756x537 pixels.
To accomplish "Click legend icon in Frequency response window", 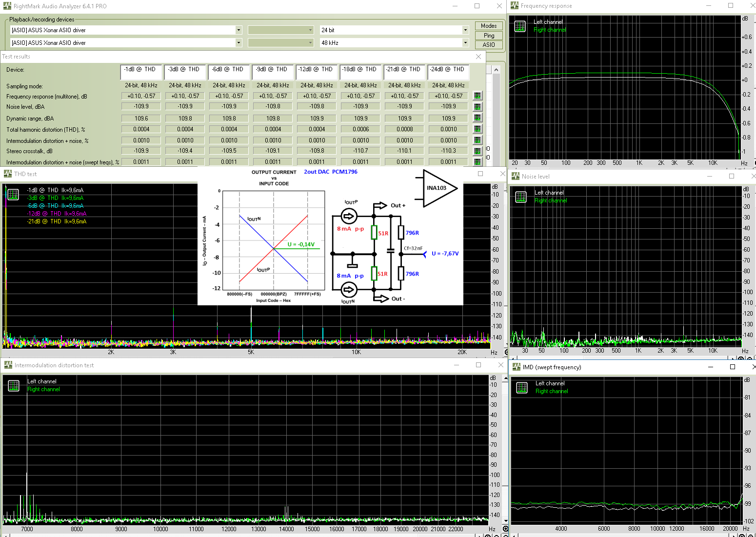I will pyautogui.click(x=520, y=26).
